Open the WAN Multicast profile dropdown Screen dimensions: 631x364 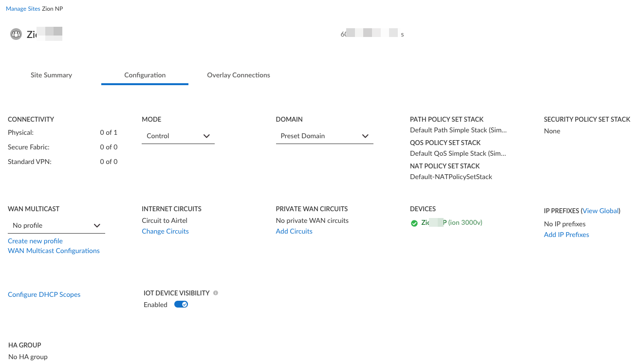point(56,226)
